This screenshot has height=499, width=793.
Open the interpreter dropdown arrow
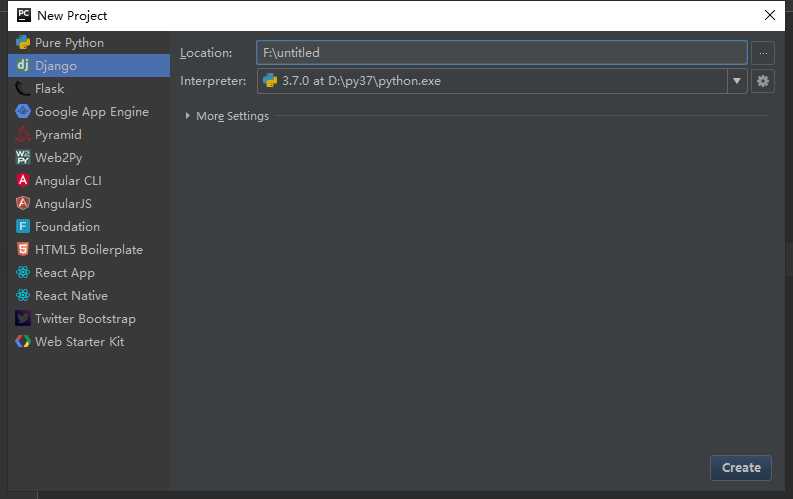point(737,81)
